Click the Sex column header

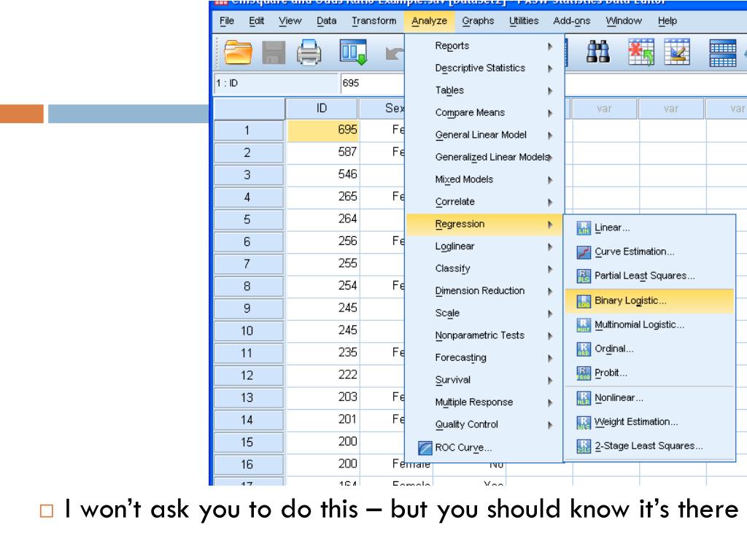pos(382,109)
